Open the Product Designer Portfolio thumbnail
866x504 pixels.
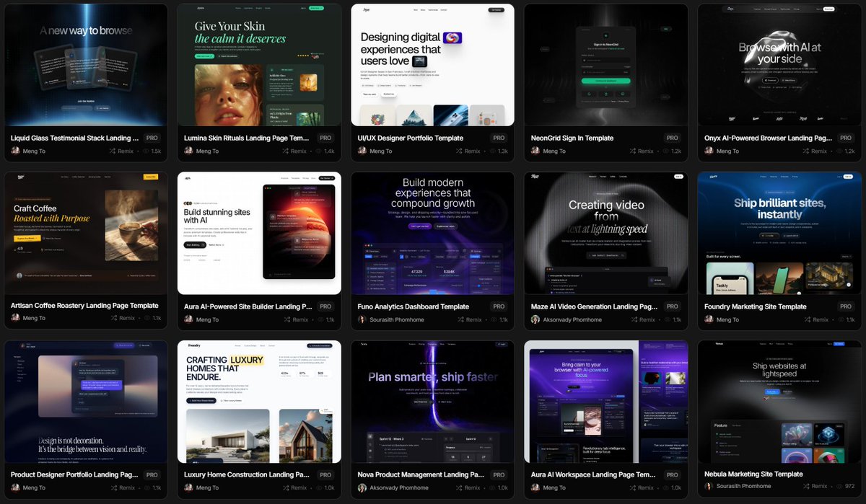click(86, 402)
